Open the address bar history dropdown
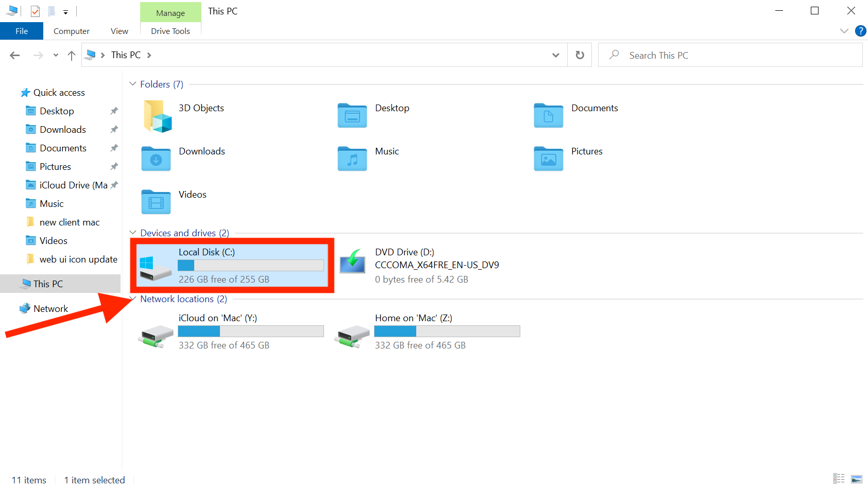The width and height of the screenshot is (868, 489). point(556,55)
